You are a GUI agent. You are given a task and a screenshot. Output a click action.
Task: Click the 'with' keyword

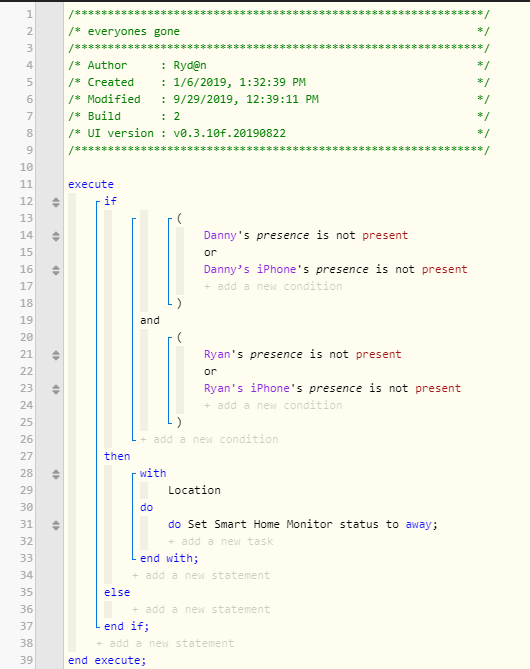[x=153, y=473]
